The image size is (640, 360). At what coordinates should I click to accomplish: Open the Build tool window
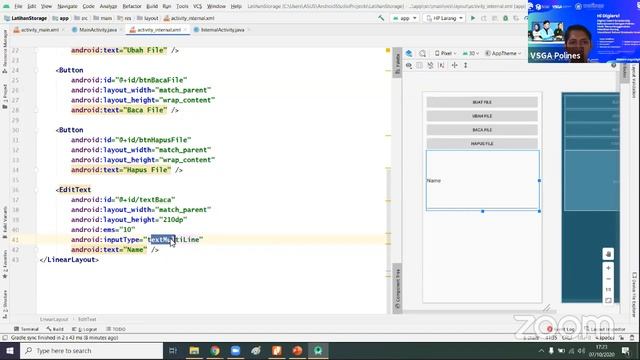pyautogui.click(x=55, y=329)
